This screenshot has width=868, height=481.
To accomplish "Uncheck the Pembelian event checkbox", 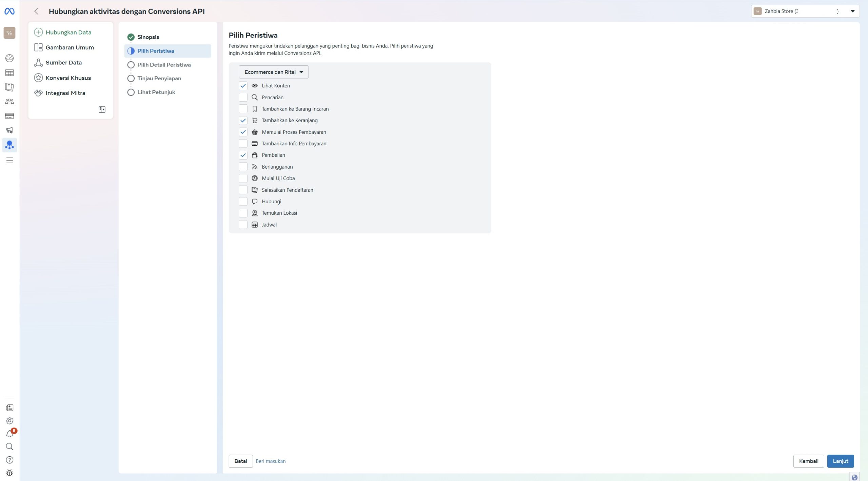I will [x=243, y=155].
